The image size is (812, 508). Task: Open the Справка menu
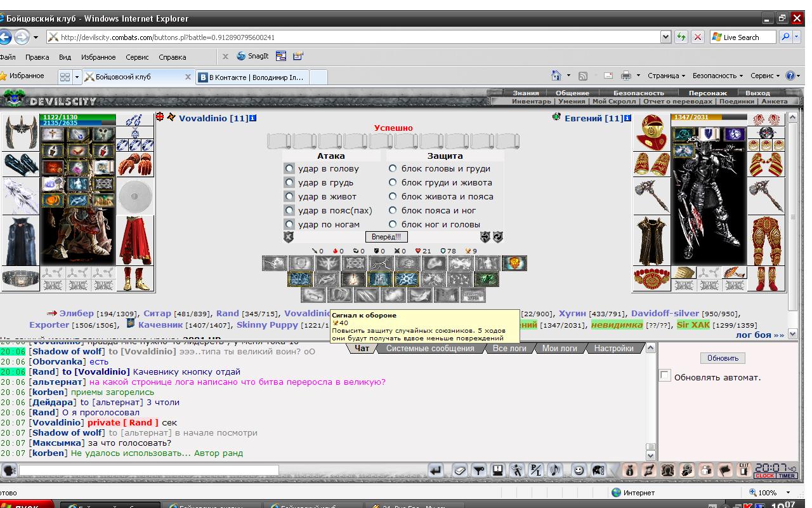click(173, 57)
